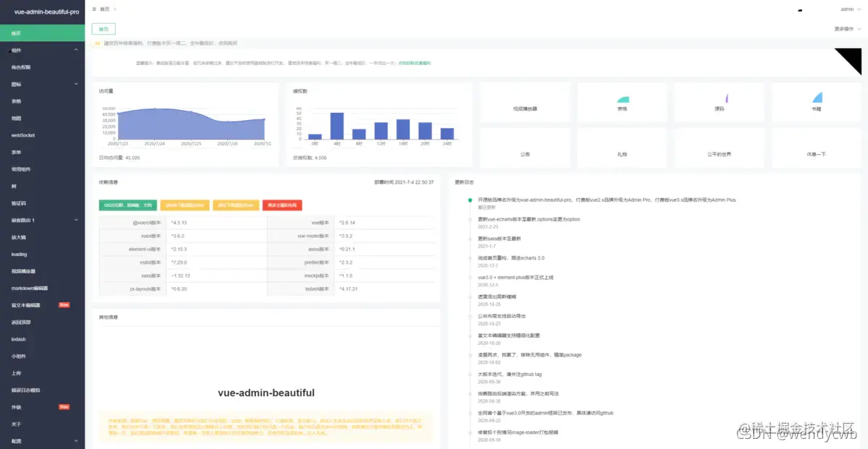This screenshot has width=868, height=449.
Task: Click the teal icon on the 表格 card
Action: [623, 98]
